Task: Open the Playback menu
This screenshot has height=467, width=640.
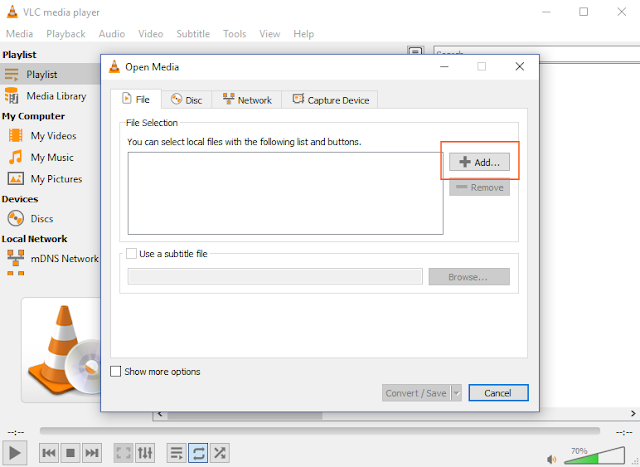Action: [66, 34]
